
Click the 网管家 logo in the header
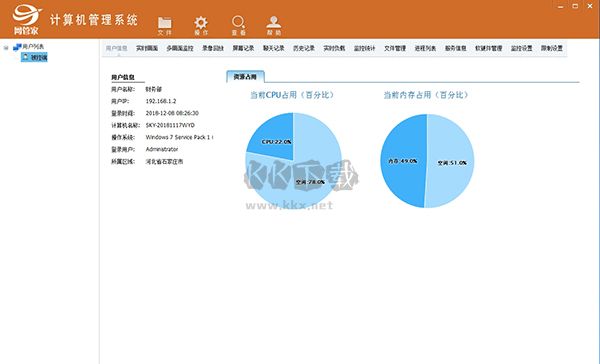(x=26, y=19)
